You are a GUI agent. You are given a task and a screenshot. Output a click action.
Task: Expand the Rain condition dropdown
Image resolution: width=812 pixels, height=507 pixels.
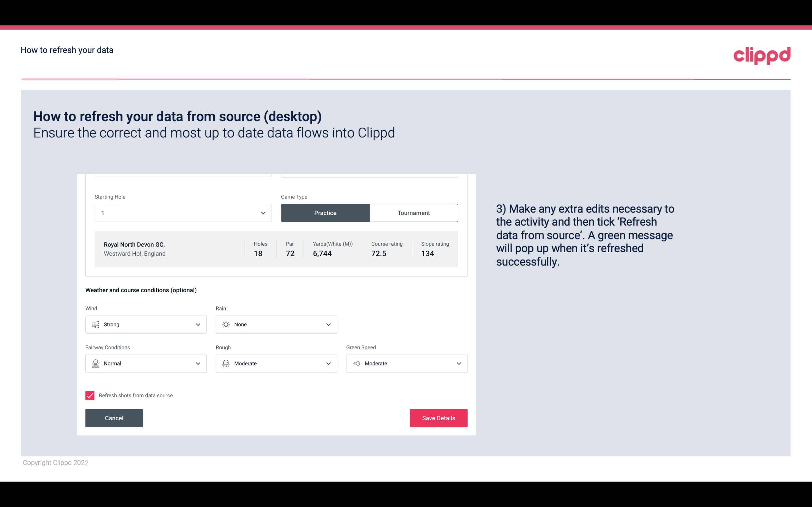(328, 324)
